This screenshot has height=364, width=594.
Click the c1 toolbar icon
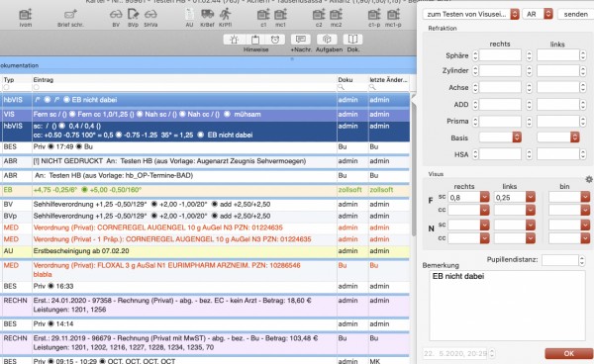(x=263, y=15)
